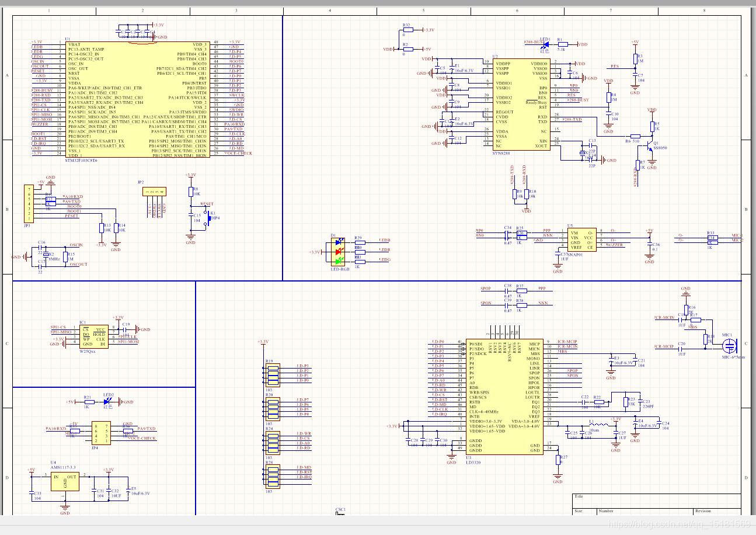Viewport: 756px width, 535px height.
Task: Click the OSCIN net label near C16
Action: click(x=76, y=245)
